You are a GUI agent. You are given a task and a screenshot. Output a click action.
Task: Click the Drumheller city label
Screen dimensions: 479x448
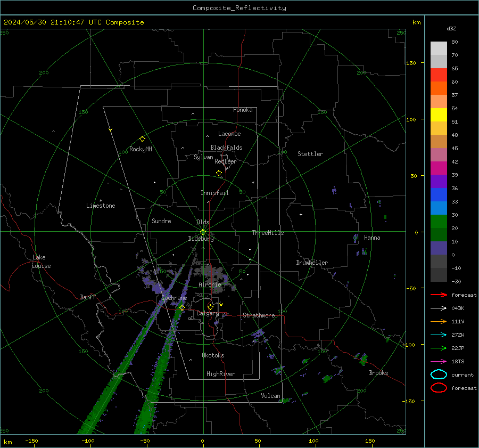point(312,263)
